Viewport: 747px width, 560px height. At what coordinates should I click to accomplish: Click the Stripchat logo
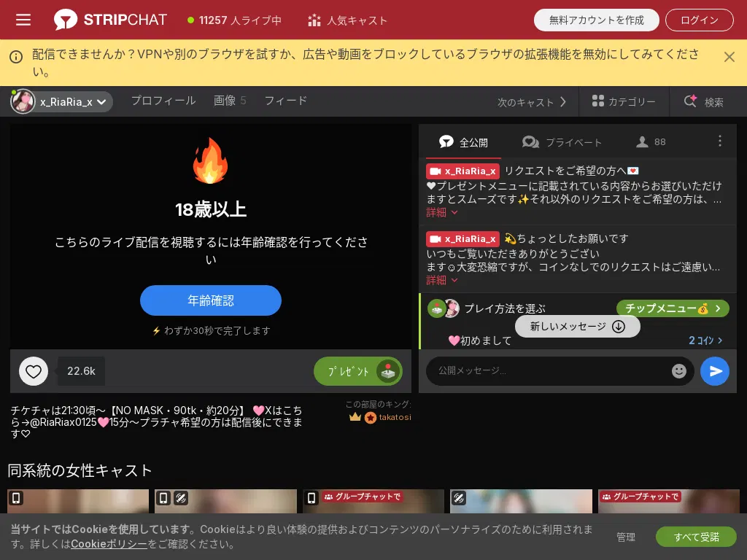[x=110, y=20]
